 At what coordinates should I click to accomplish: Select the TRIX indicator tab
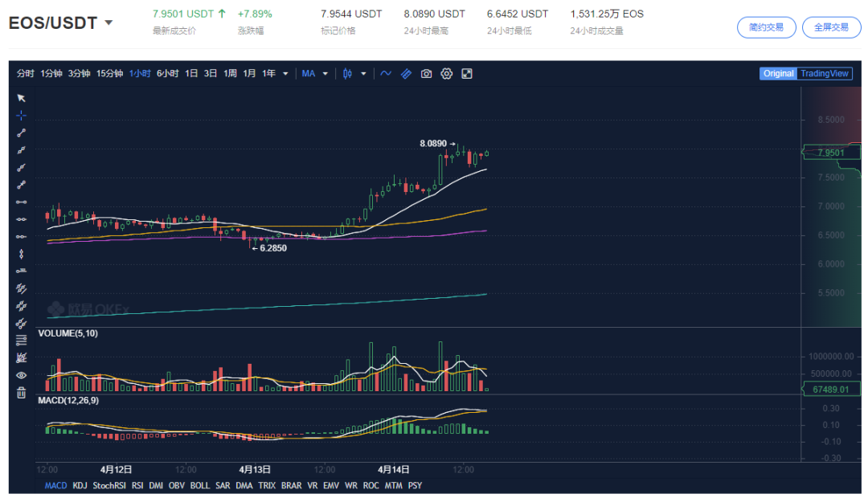(267, 485)
